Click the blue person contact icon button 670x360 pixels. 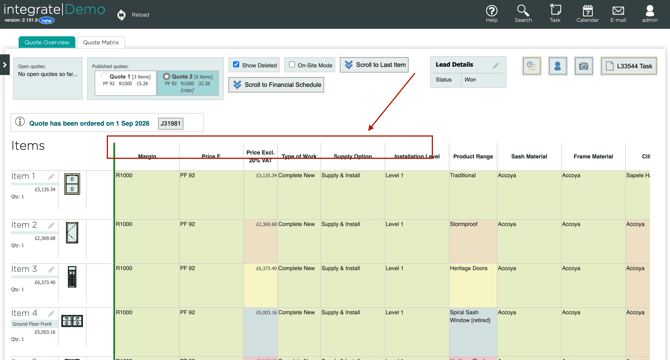[x=558, y=66]
